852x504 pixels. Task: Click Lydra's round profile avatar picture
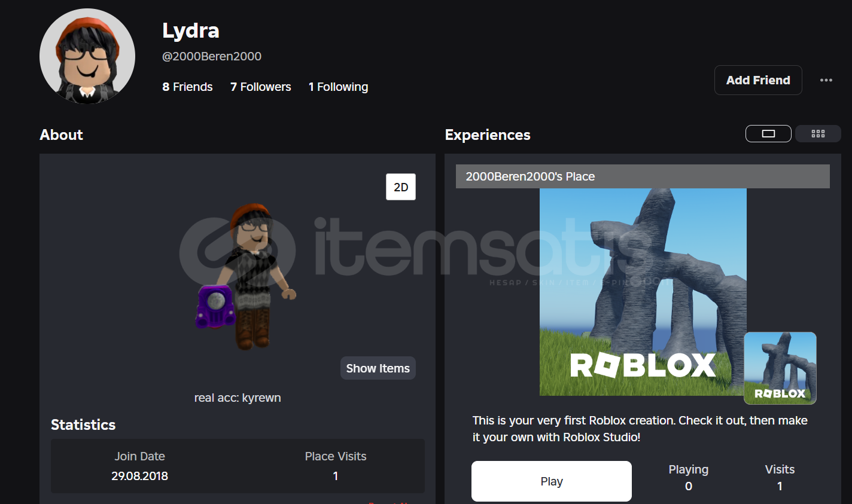(87, 56)
